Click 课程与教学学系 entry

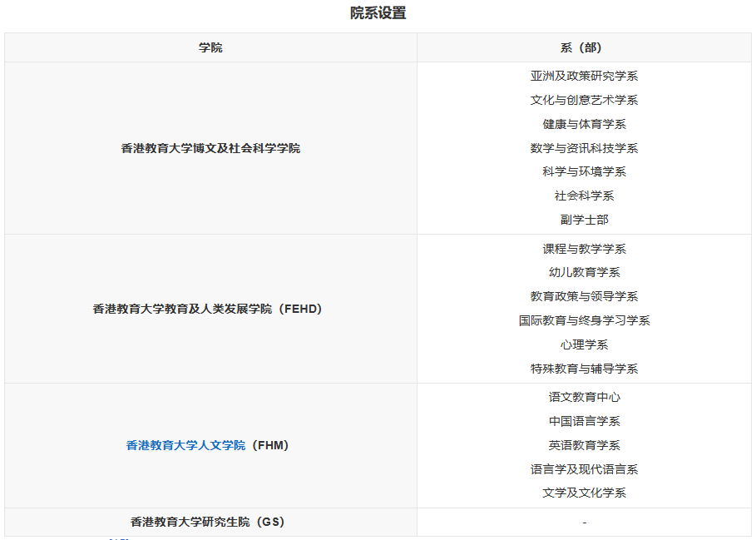(584, 249)
